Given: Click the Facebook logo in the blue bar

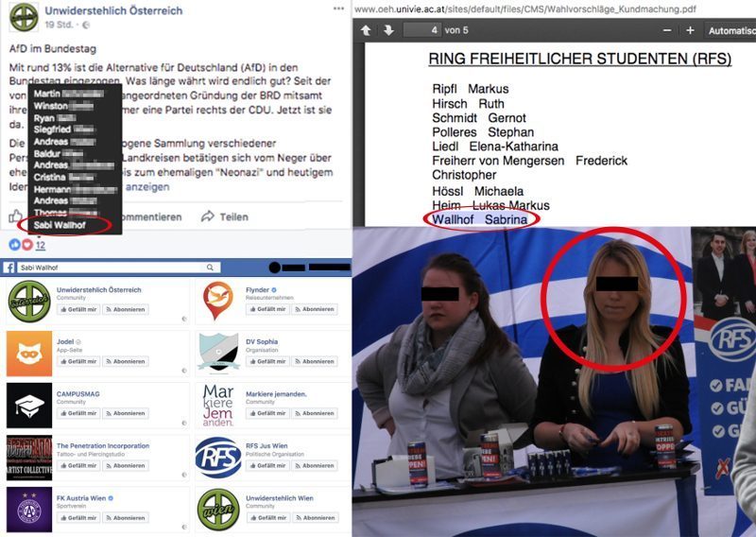Looking at the screenshot, I should tap(9, 268).
